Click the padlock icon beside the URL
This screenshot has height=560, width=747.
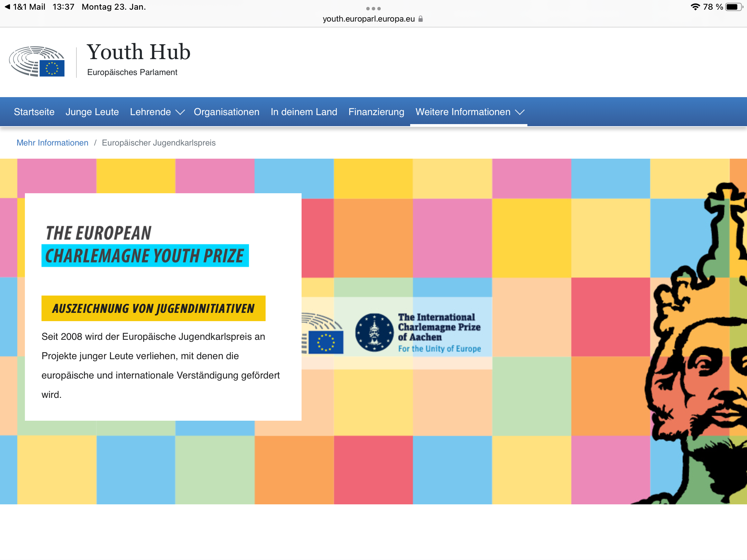click(x=421, y=19)
